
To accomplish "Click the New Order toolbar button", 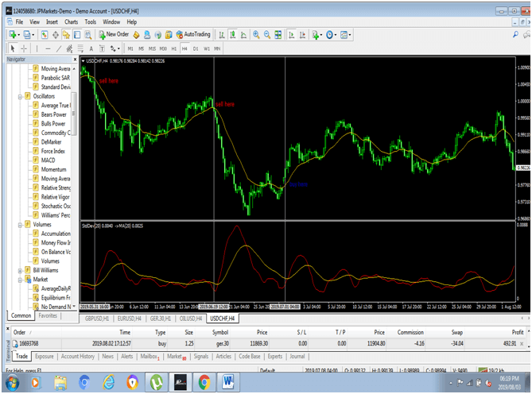I will pyautogui.click(x=114, y=35).
